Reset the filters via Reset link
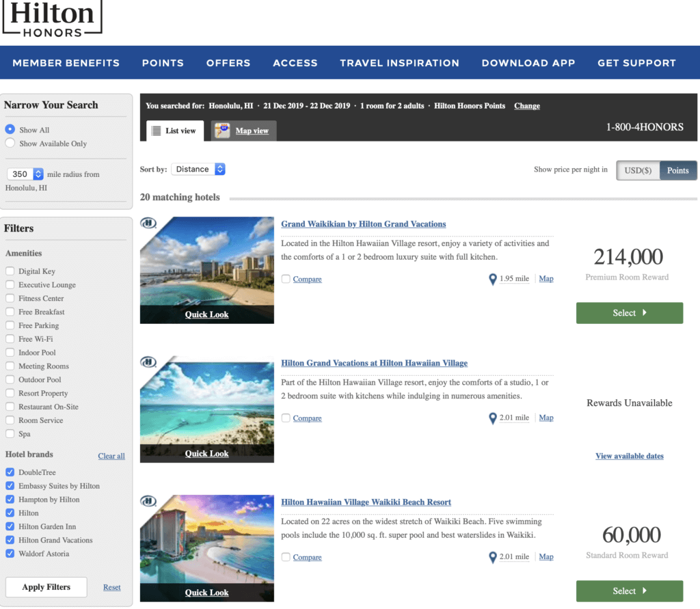 coord(111,587)
